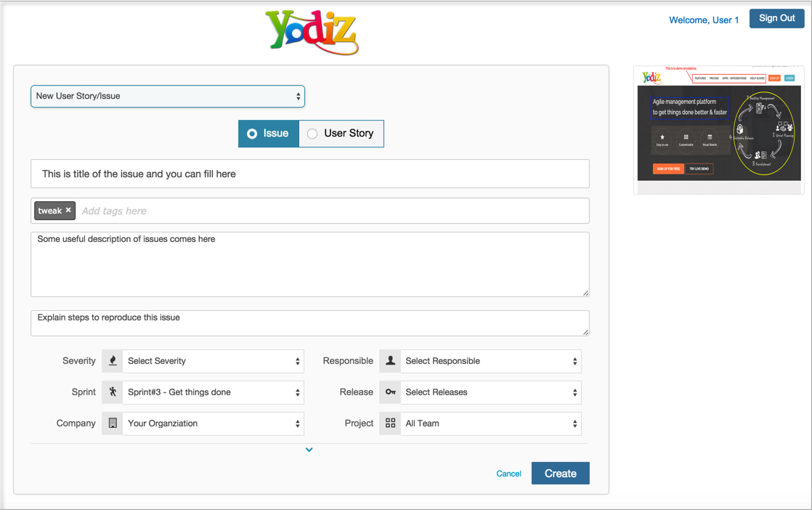Click the Responsible person icon
This screenshot has height=510, width=812.
tap(390, 361)
